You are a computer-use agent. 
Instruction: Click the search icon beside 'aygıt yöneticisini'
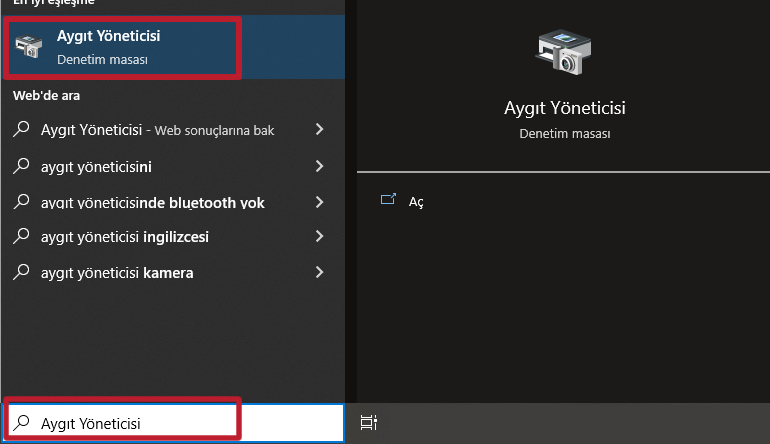pyautogui.click(x=22, y=166)
